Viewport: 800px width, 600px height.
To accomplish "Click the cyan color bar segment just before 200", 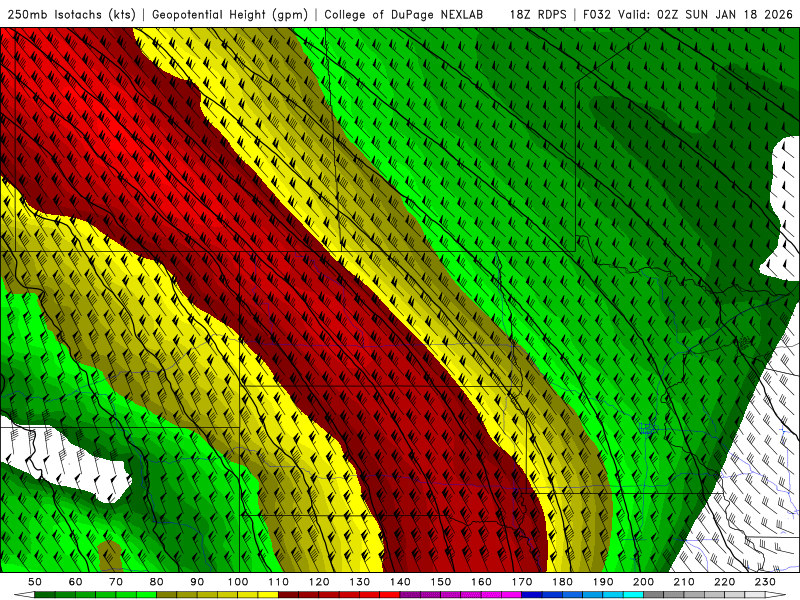I will [633, 595].
